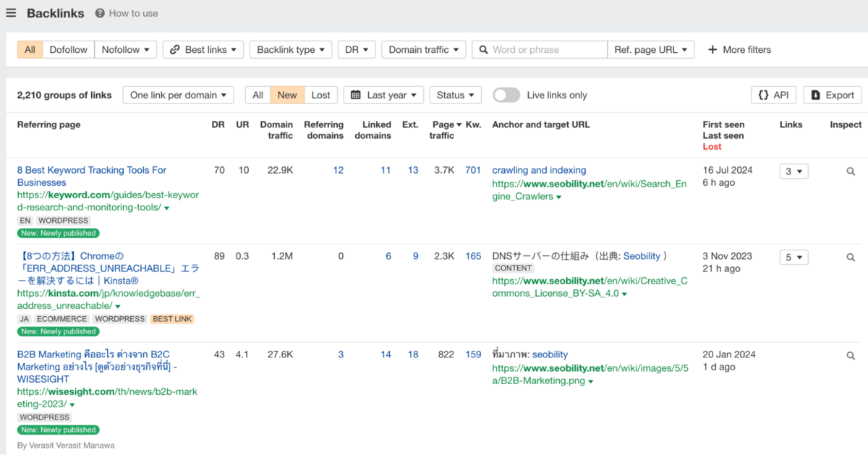Toggle Live links only switch
Screen dimensions: 868x455
click(x=506, y=95)
